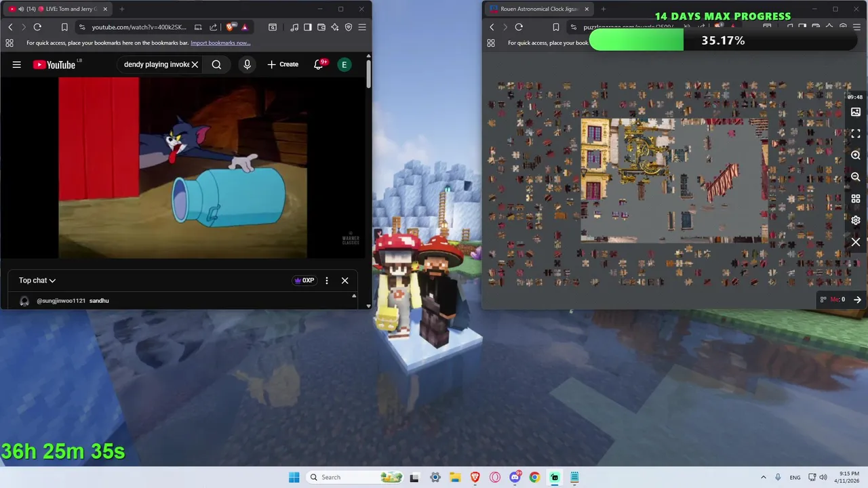
Task: Share the YouTube page from address bar
Action: click(x=214, y=27)
